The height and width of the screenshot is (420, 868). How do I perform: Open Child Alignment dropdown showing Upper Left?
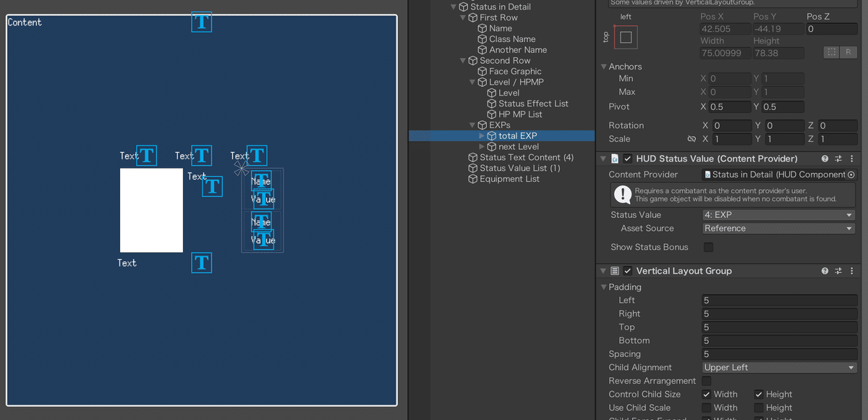[x=779, y=368]
